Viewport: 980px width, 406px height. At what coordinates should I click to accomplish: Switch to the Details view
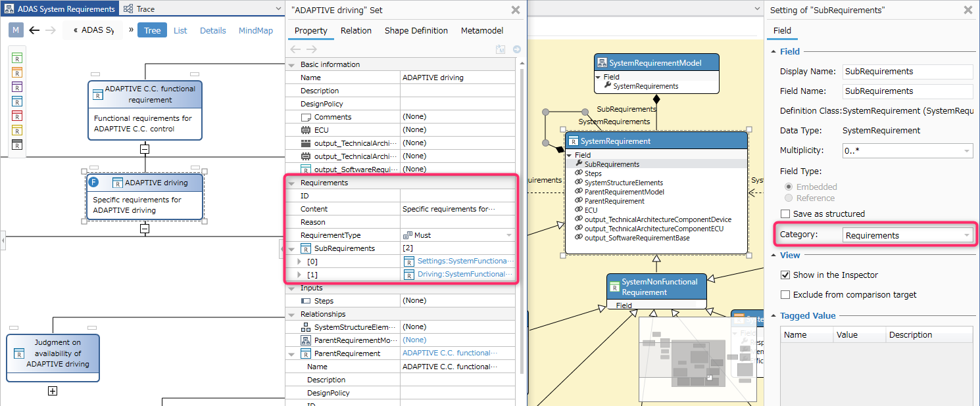[x=213, y=30]
